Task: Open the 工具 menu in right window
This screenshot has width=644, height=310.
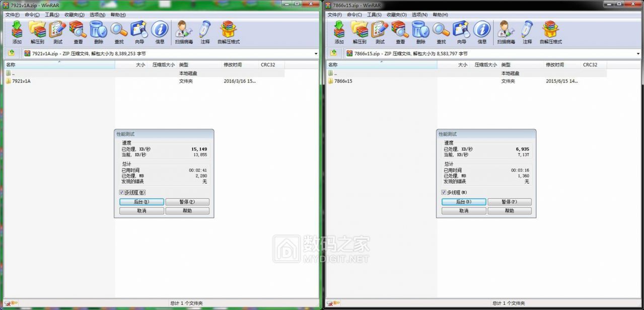Action: (375, 15)
